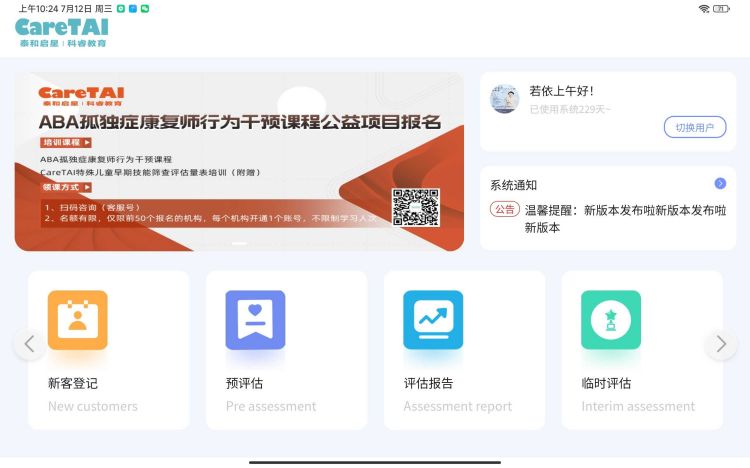Tap the 已使用系统229天 usage text
The height and width of the screenshot is (468, 750).
(x=570, y=110)
